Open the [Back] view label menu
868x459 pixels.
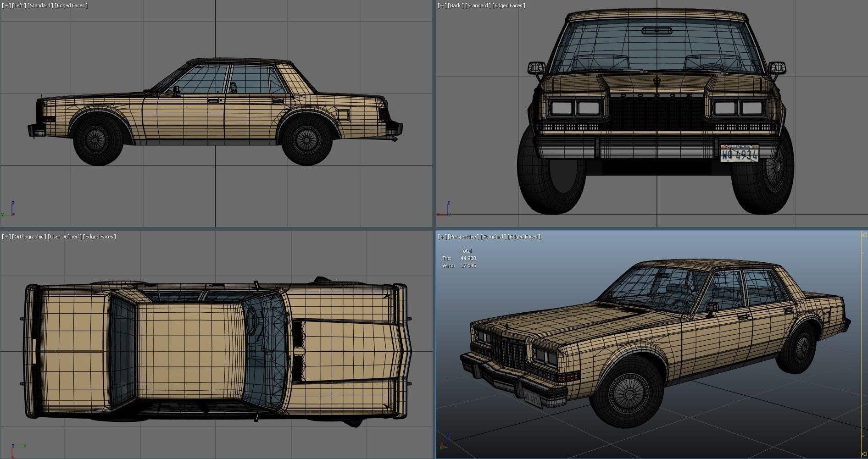pos(456,6)
